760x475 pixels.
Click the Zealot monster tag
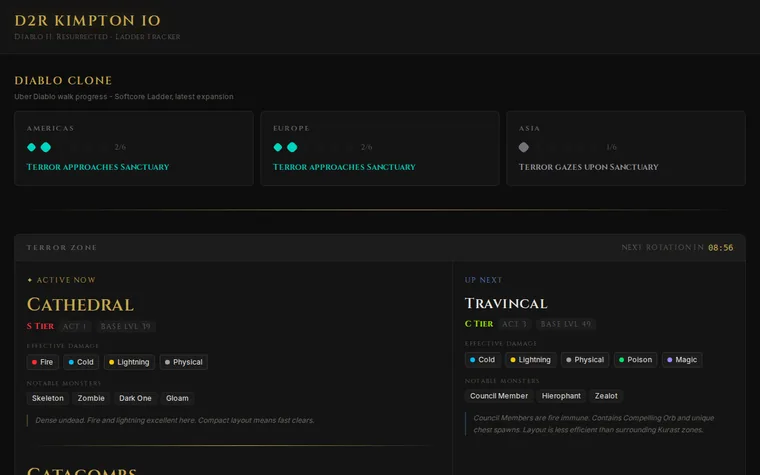[x=606, y=396]
